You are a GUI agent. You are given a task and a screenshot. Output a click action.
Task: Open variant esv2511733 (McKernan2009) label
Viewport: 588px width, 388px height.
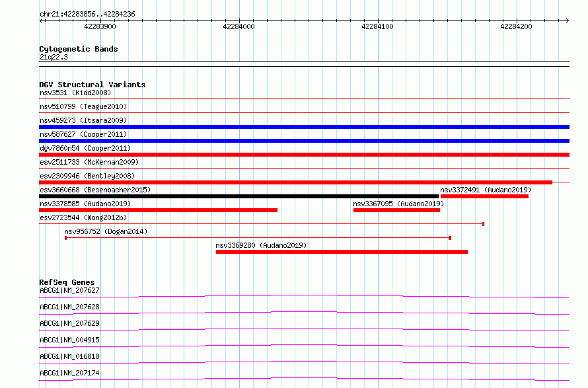point(89,162)
